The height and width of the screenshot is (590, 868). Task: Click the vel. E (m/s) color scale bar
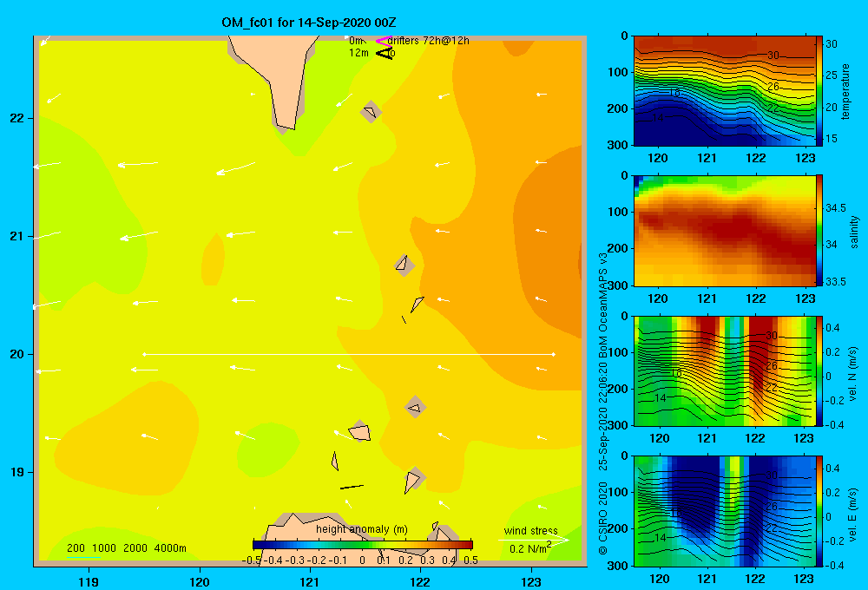tap(819, 511)
